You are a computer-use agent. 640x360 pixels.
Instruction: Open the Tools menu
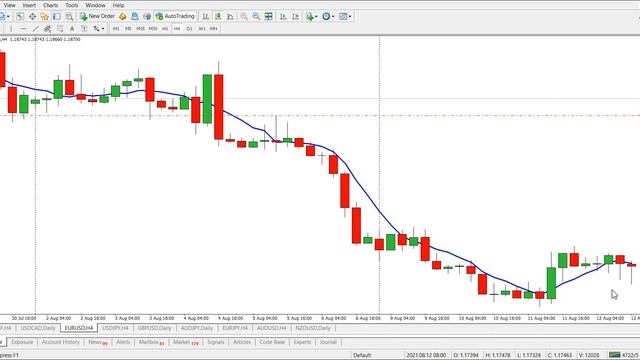pos(72,5)
